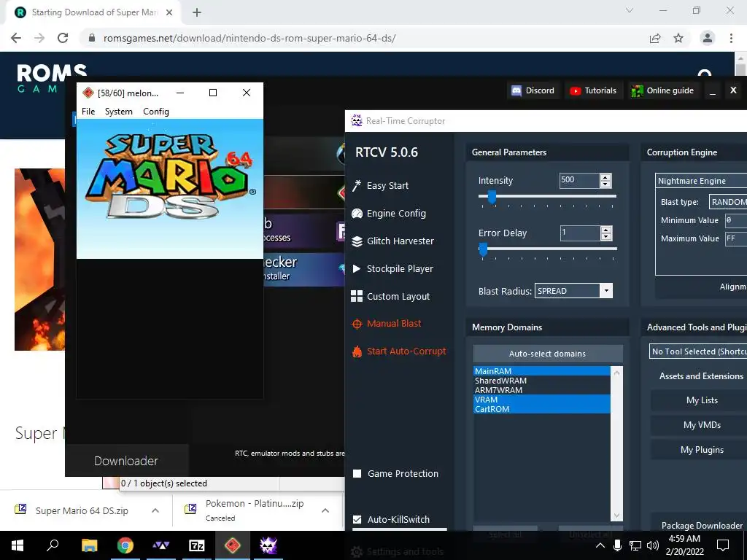Open new Chrome tab
Image resolution: width=747 pixels, height=560 pixels.
pyautogui.click(x=197, y=12)
